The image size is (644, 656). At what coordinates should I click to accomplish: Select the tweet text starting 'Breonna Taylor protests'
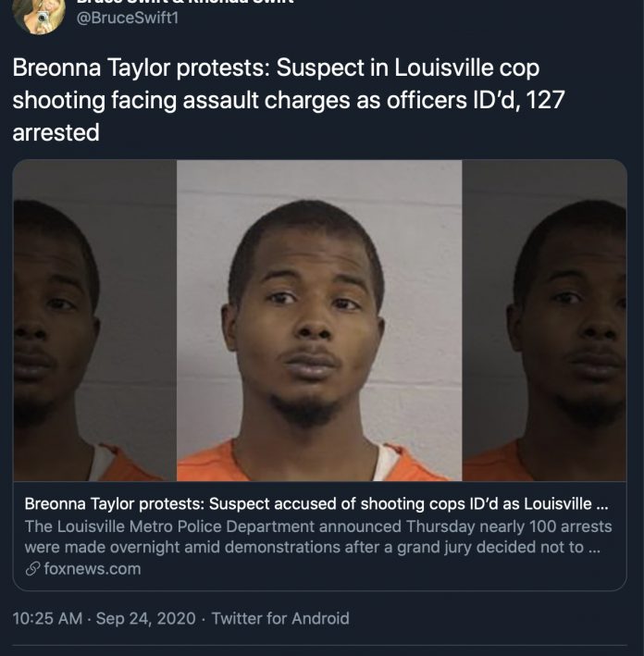tap(289, 100)
